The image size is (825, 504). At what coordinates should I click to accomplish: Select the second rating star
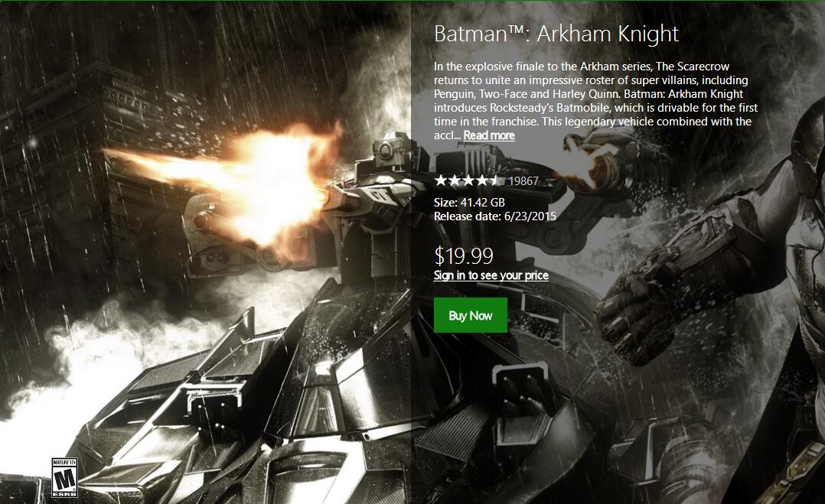pyautogui.click(x=455, y=180)
